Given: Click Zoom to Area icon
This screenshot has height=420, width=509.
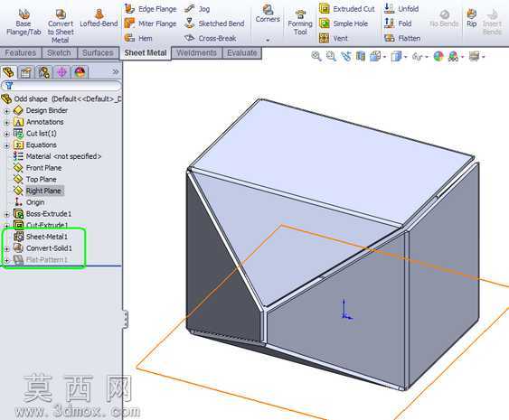Looking at the screenshot, I should click(331, 56).
